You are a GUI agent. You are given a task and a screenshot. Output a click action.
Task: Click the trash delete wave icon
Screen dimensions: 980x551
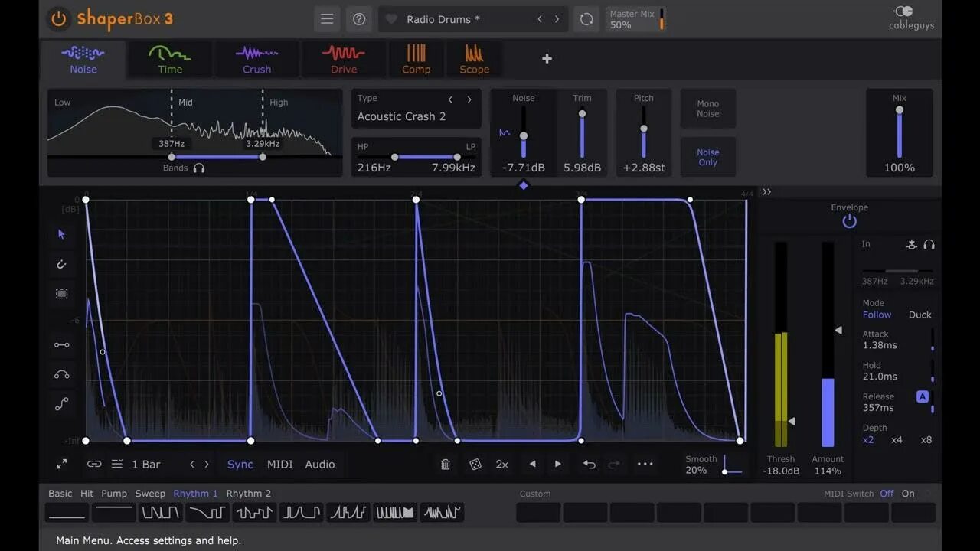tap(446, 465)
